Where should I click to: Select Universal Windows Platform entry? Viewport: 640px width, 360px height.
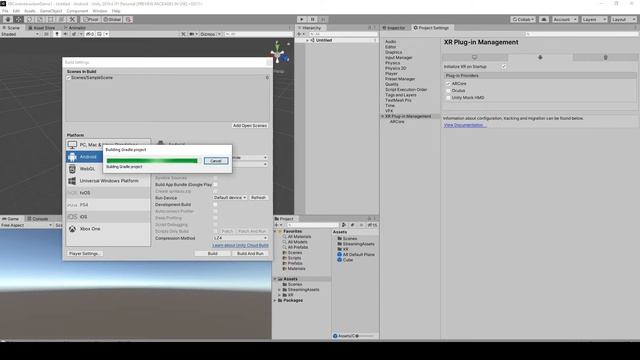pos(108,180)
